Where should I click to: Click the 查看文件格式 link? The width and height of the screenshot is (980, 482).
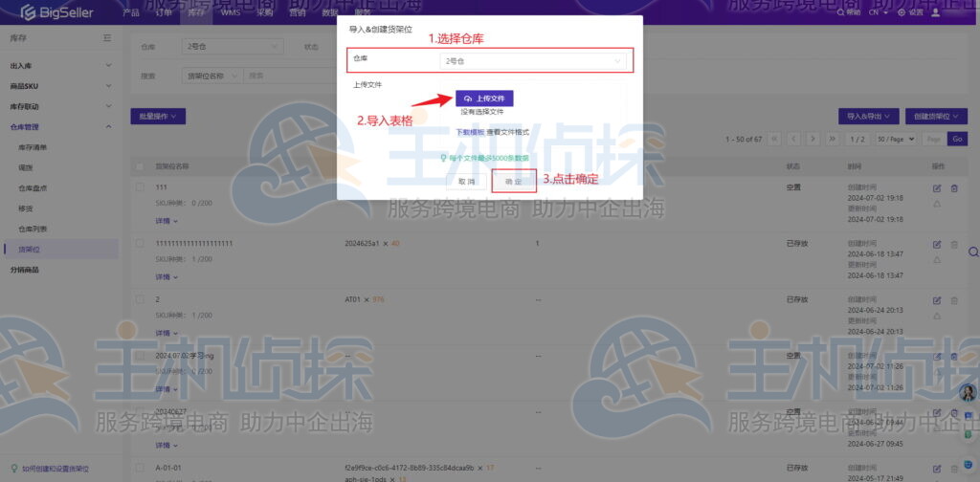point(507,132)
